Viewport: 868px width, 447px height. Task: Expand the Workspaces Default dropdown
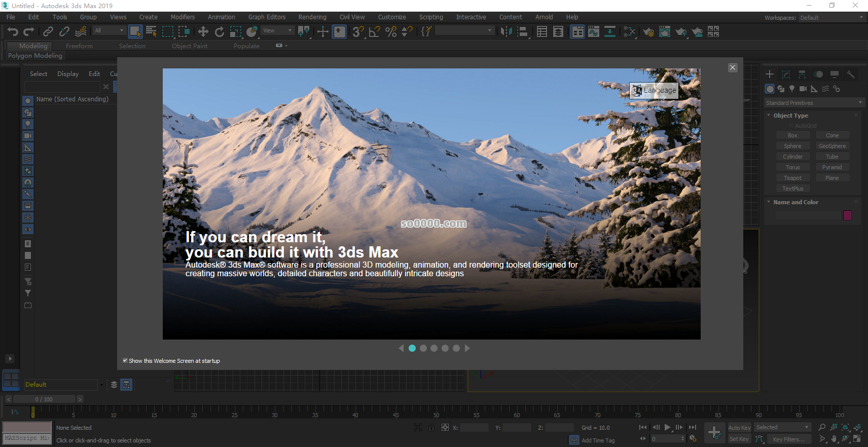click(831, 18)
